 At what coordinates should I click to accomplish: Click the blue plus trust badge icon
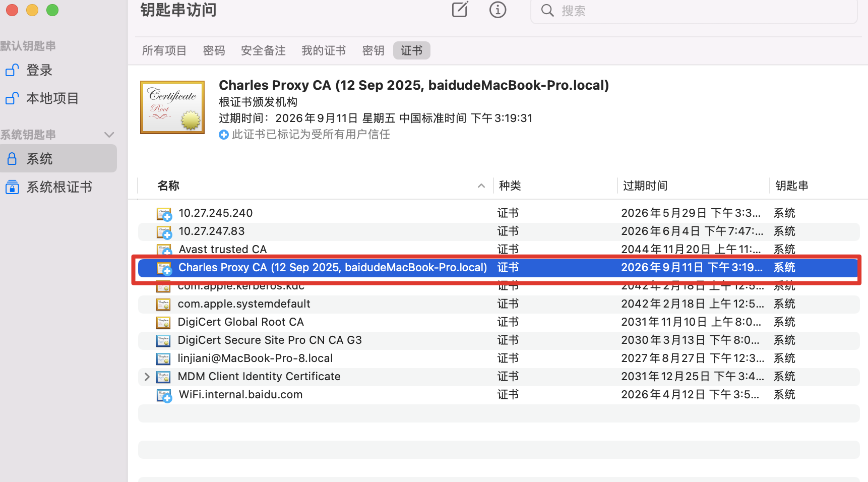224,135
